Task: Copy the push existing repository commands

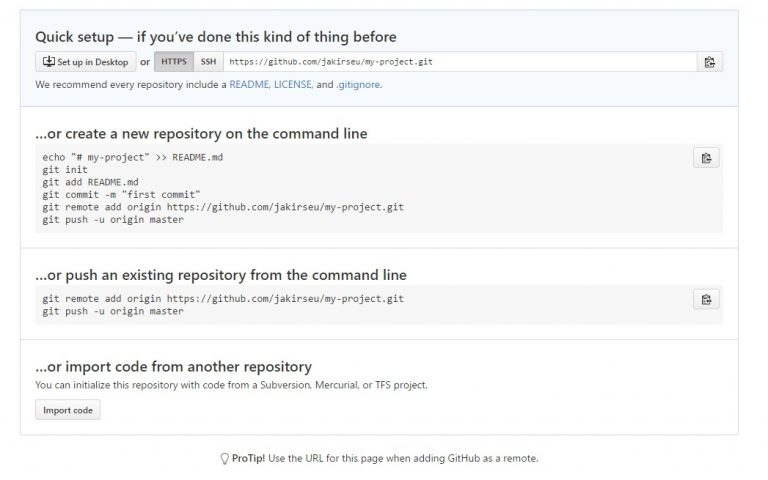Action: (706, 299)
